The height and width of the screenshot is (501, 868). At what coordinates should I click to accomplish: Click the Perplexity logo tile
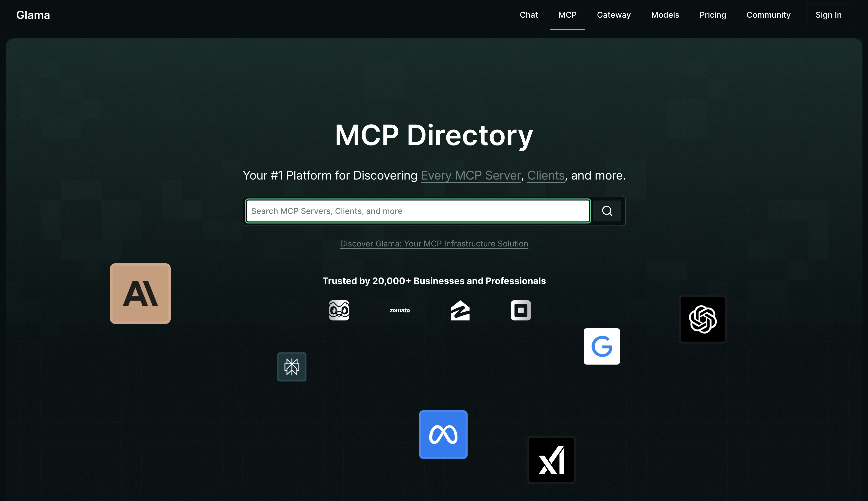pyautogui.click(x=292, y=367)
